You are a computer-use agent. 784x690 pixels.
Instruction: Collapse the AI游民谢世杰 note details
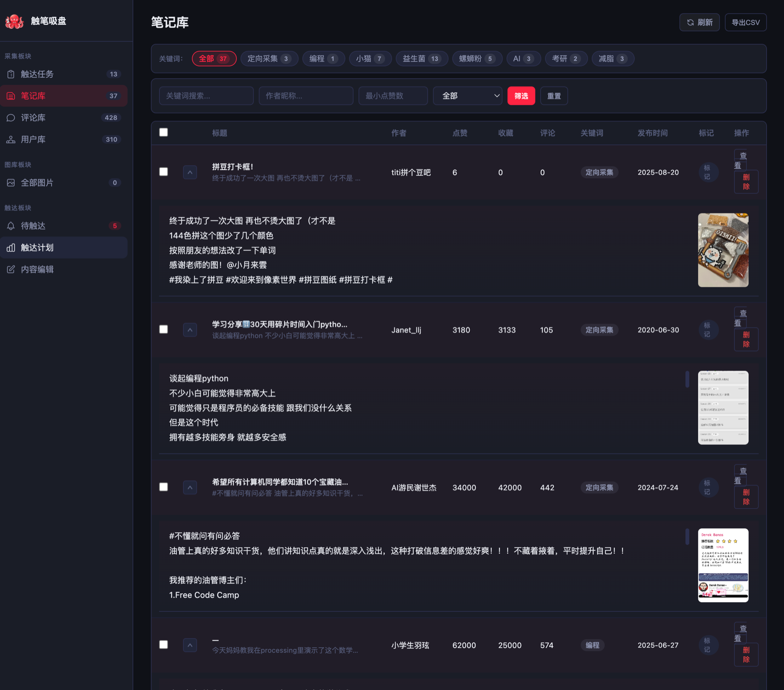(x=190, y=487)
